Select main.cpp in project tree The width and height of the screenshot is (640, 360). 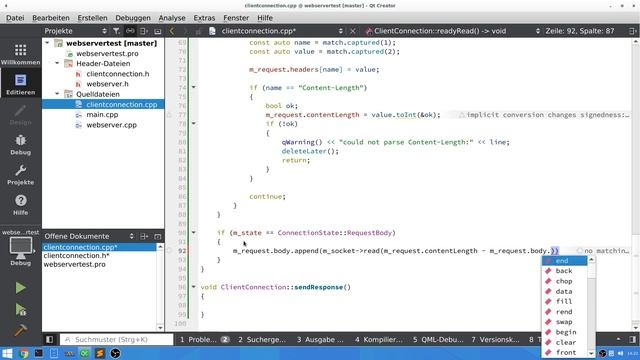(102, 115)
